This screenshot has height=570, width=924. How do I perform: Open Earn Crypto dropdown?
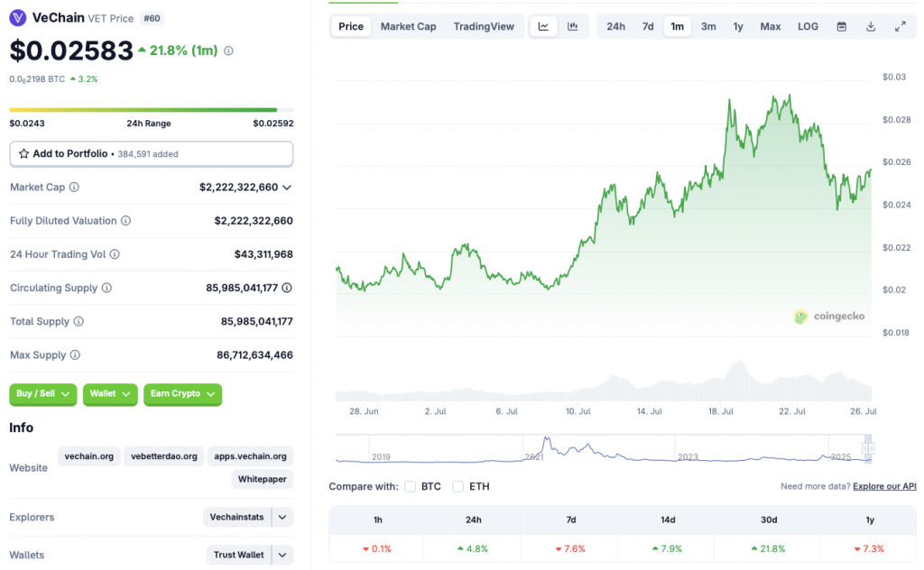pyautogui.click(x=182, y=394)
